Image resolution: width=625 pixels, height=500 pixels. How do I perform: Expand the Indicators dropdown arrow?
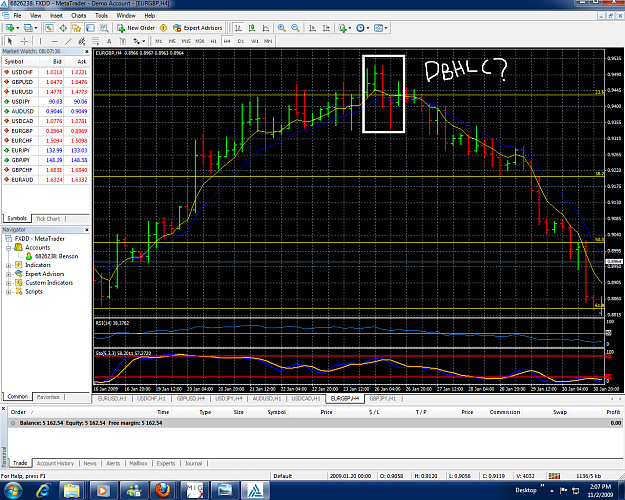pyautogui.click(x=350, y=28)
